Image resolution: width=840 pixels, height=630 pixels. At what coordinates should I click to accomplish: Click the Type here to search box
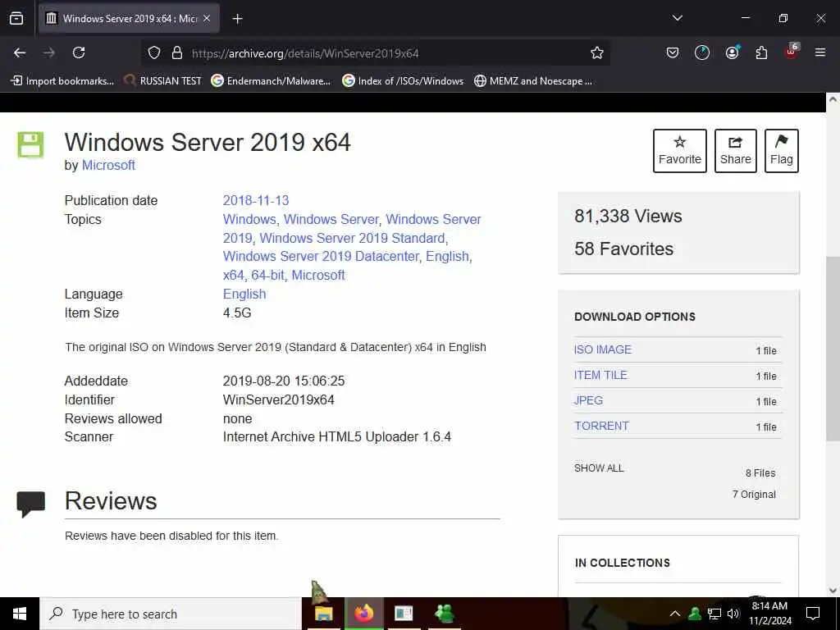(x=171, y=614)
